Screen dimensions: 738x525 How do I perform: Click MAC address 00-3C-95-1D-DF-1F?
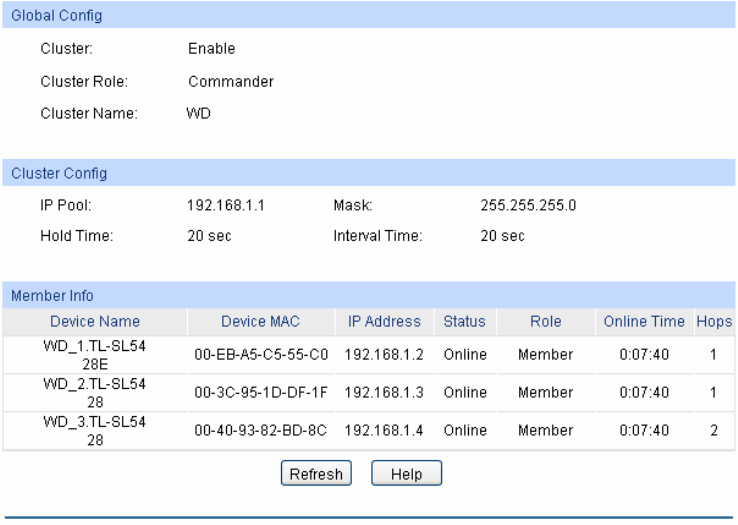261,393
